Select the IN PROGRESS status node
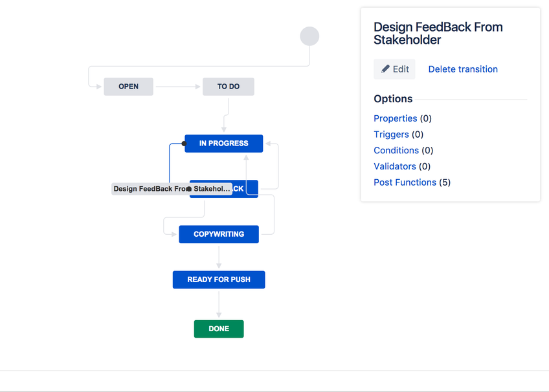Image resolution: width=549 pixels, height=392 pixels. pyautogui.click(x=224, y=144)
